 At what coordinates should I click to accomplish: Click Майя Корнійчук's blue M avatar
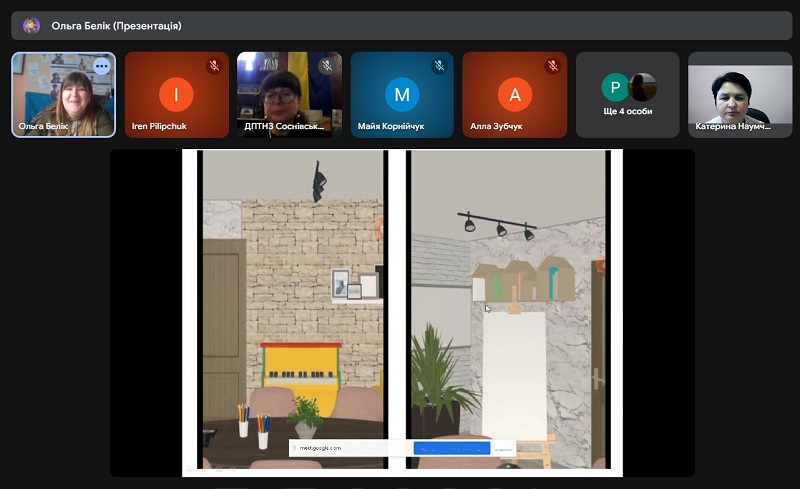click(402, 95)
